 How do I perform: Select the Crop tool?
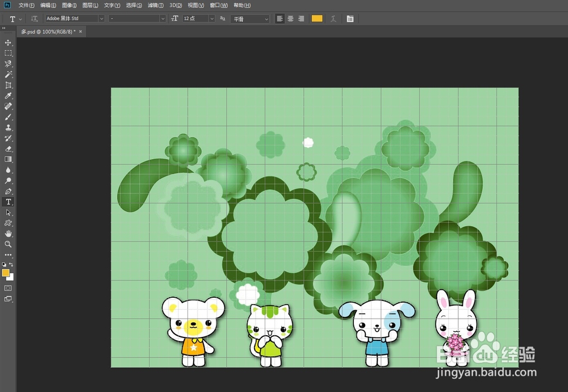(x=8, y=85)
